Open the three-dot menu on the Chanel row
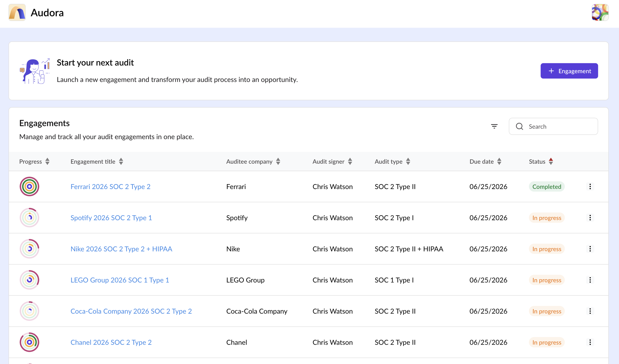This screenshot has width=619, height=364. (590, 342)
